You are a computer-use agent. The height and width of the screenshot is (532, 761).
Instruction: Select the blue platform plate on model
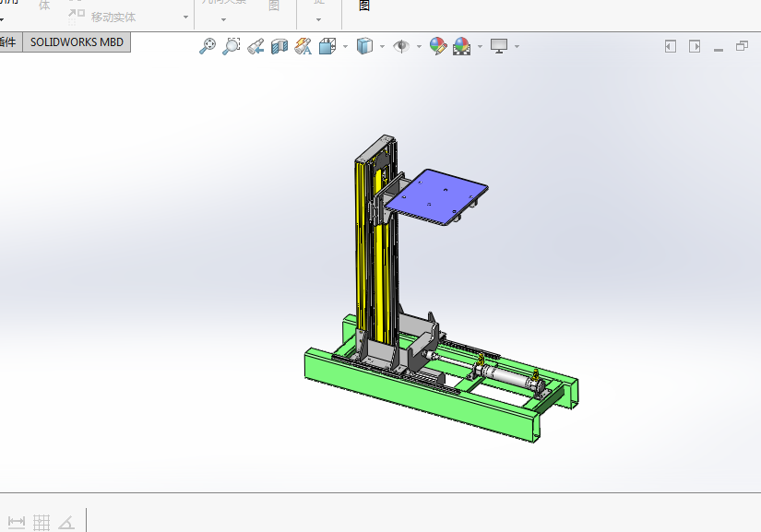pyautogui.click(x=439, y=195)
